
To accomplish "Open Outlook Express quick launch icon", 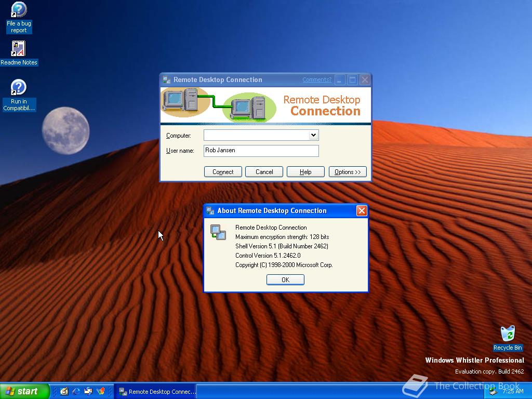I will point(88,391).
